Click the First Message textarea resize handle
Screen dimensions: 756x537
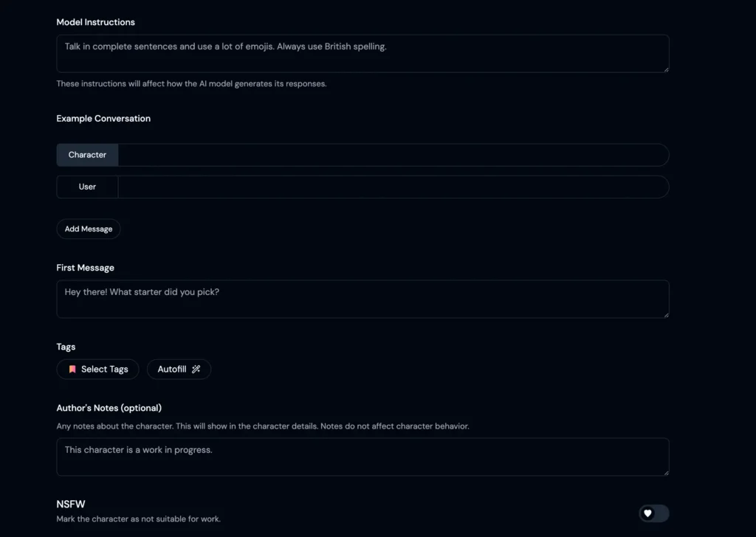pyautogui.click(x=666, y=315)
